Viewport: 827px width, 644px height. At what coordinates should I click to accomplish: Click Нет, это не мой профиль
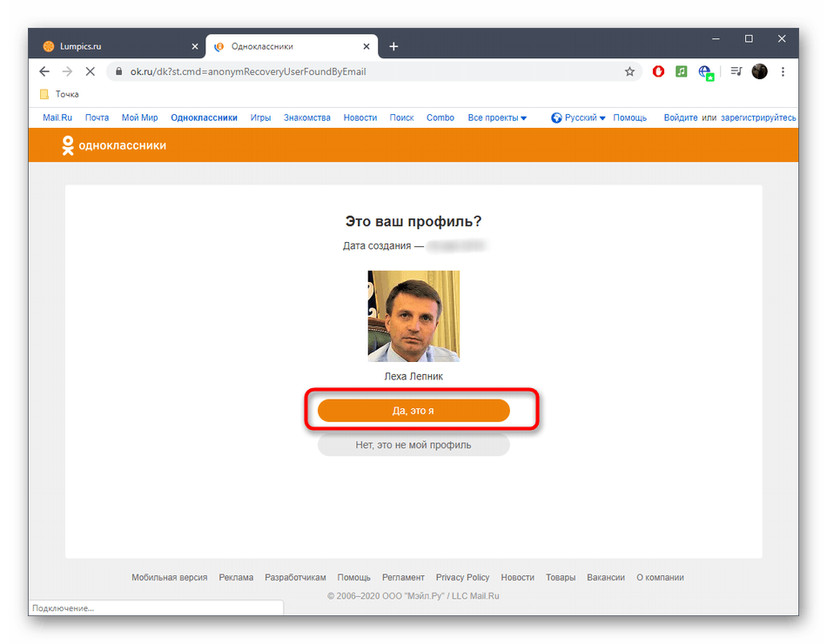413,444
